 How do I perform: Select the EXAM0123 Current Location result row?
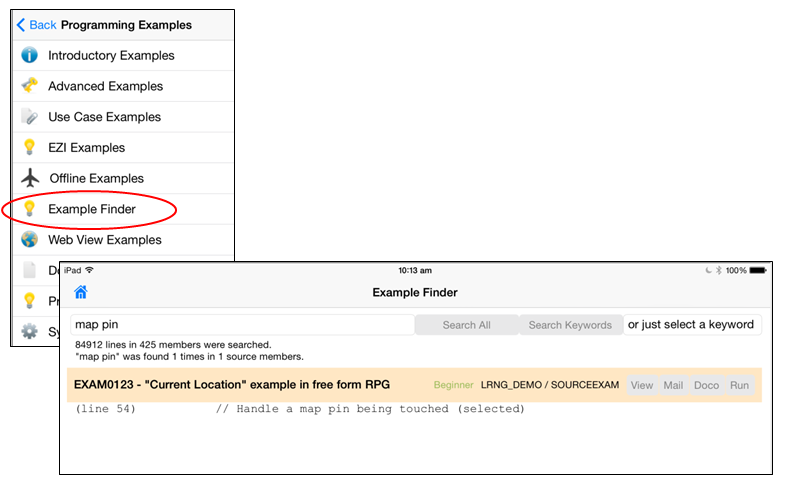tap(414, 385)
